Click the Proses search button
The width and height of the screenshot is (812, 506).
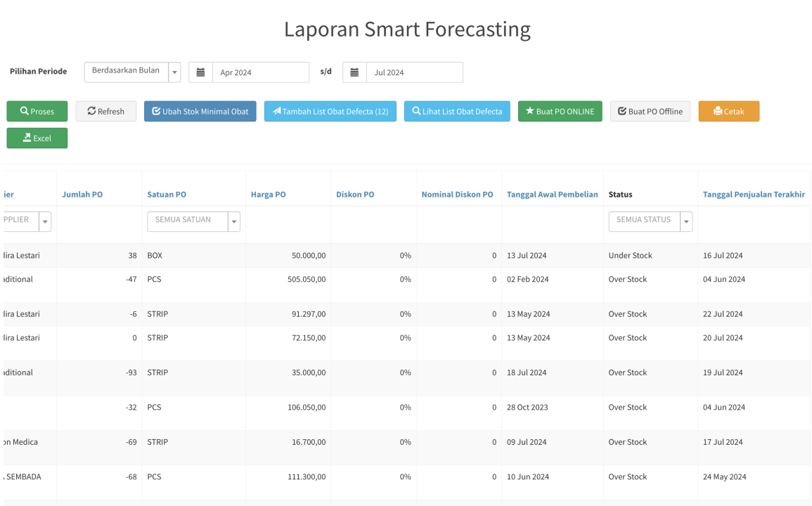37,111
